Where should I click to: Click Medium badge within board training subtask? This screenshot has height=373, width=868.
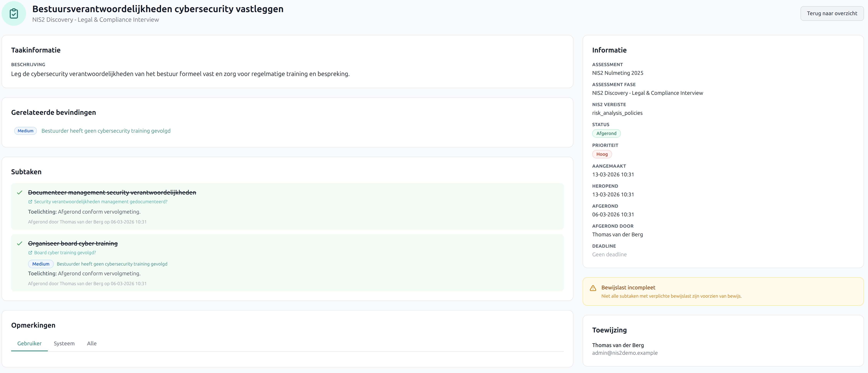click(x=41, y=264)
